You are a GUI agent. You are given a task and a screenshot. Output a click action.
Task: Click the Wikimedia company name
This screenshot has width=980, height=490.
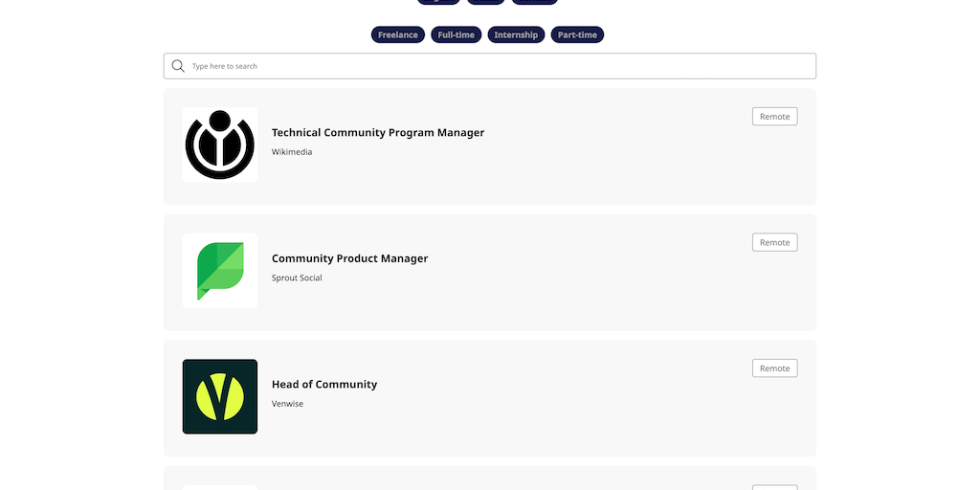tap(292, 152)
